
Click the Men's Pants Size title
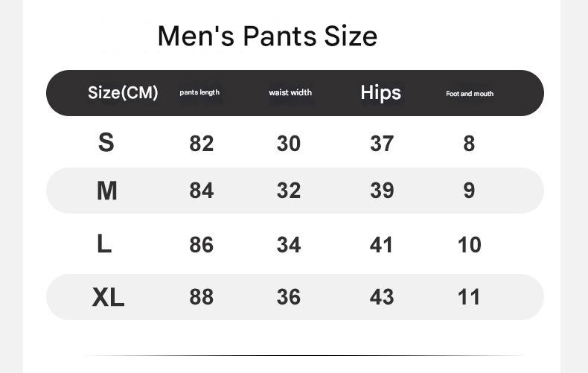point(267,36)
